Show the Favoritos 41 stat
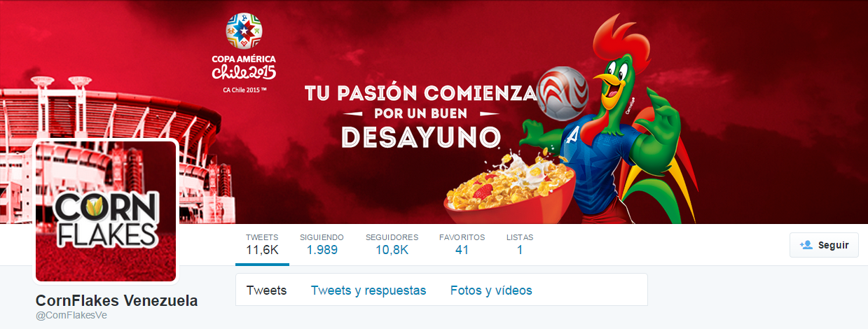 [462, 244]
